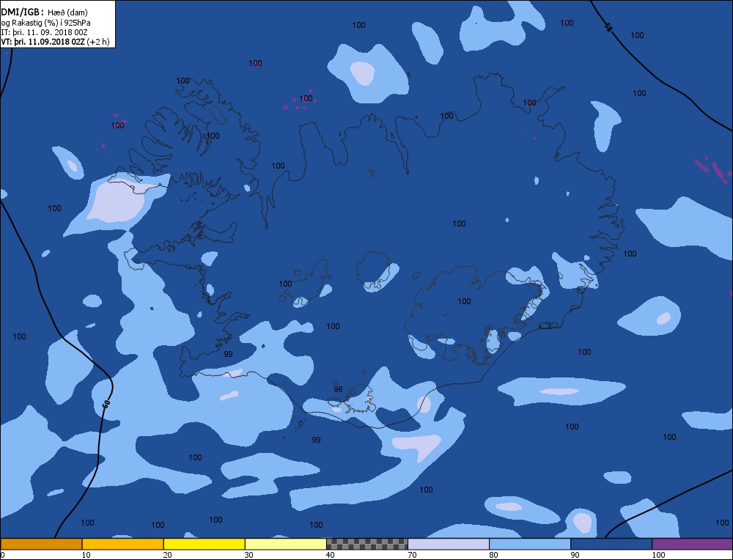
Task: Click the 'IT: þri. 11. 09. 2018 00Z' line
Action: click(x=45, y=32)
